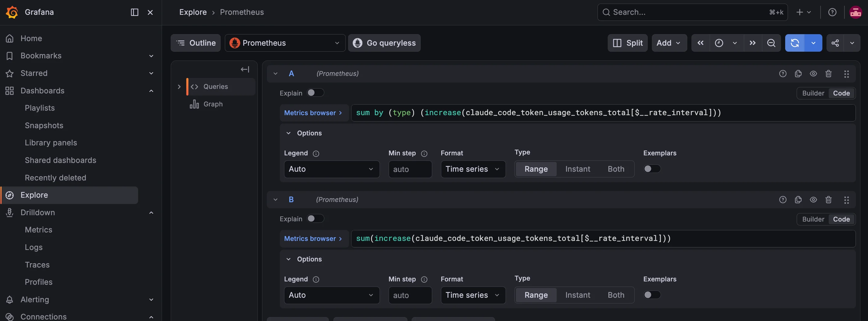Open Playlists under Dashboards
The image size is (868, 321).
tap(40, 108)
